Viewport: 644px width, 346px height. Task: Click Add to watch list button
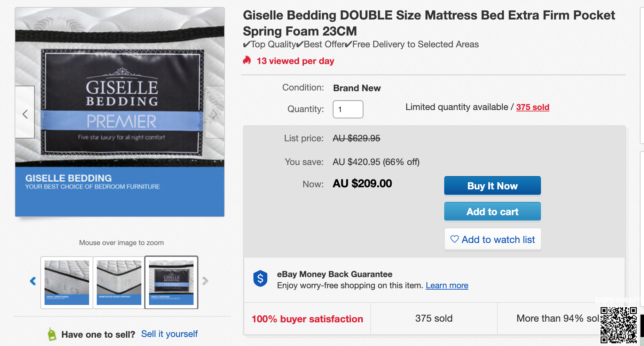[x=493, y=239]
